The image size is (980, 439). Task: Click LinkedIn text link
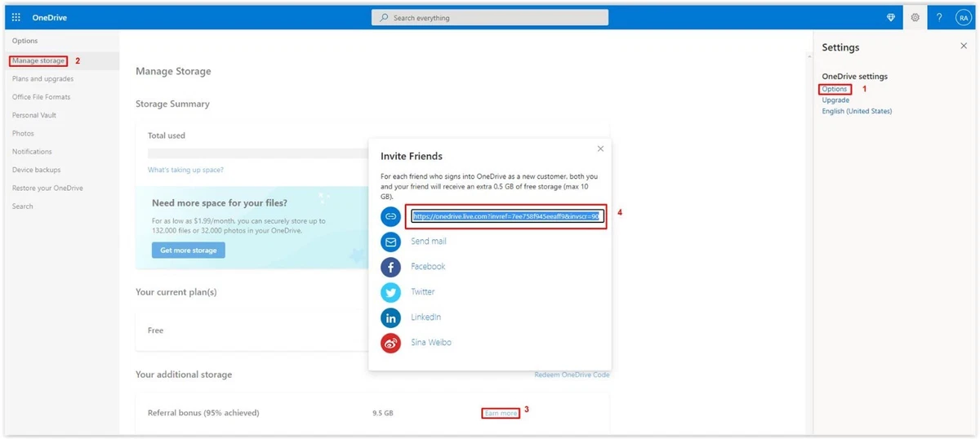(425, 317)
